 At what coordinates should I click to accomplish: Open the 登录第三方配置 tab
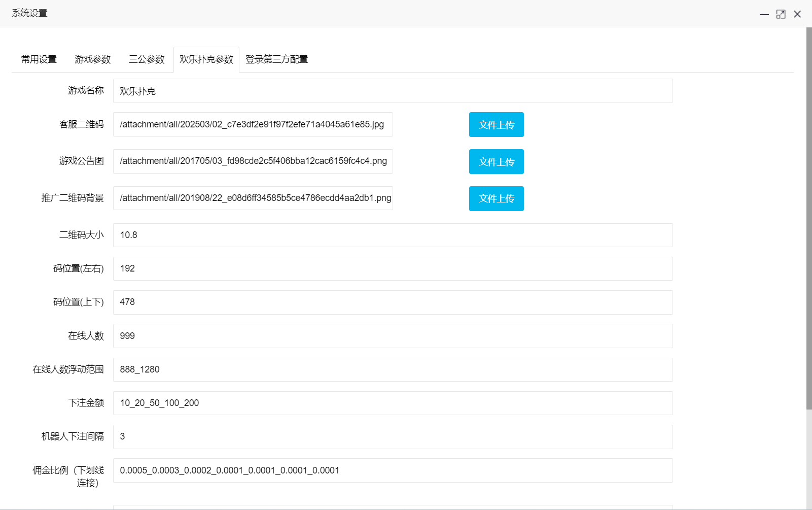point(276,59)
